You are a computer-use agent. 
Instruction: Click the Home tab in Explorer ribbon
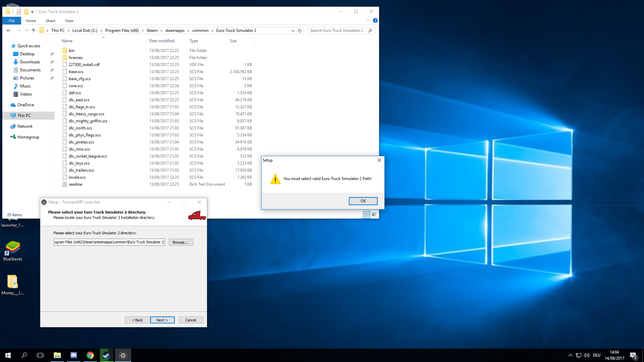pos(30,21)
